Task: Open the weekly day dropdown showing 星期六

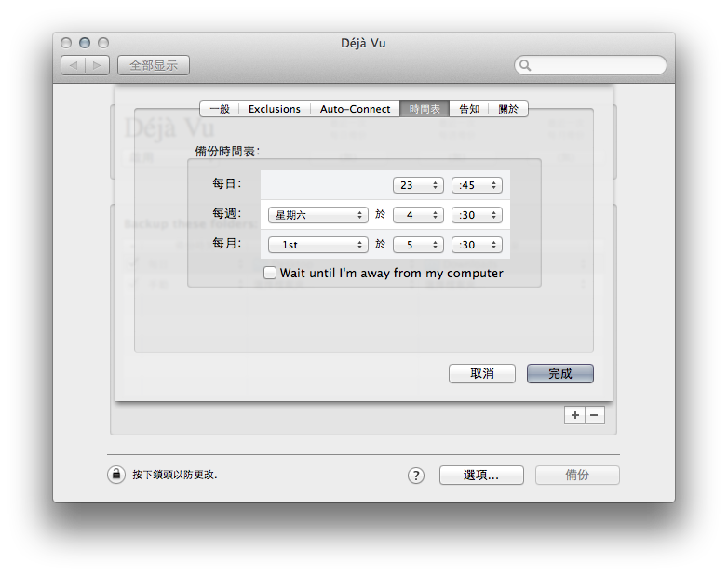Action: tap(318, 215)
